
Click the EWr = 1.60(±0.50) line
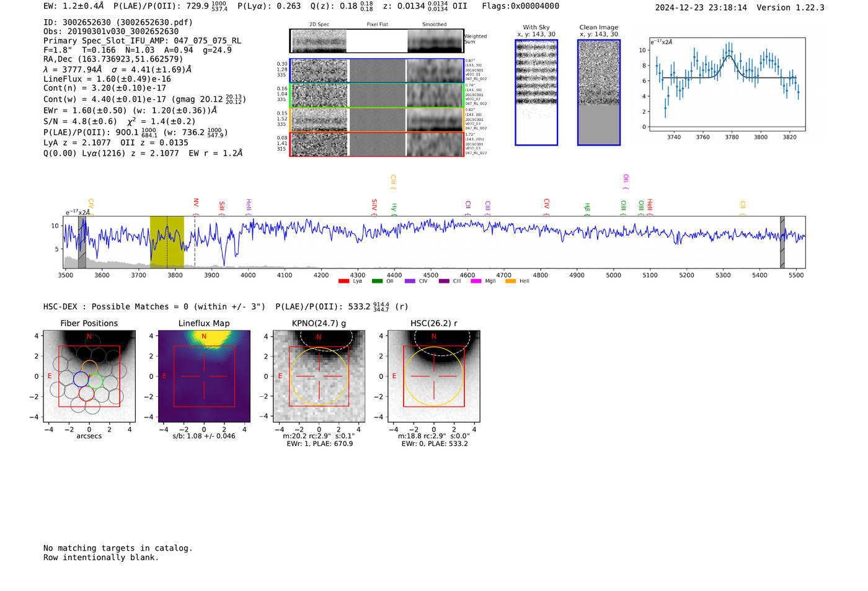[x=130, y=110]
